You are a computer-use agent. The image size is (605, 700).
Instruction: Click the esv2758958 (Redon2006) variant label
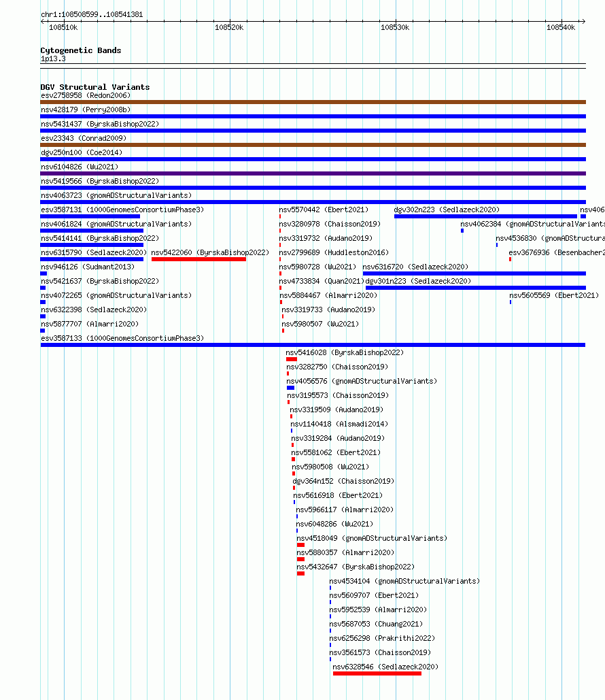coord(86,95)
